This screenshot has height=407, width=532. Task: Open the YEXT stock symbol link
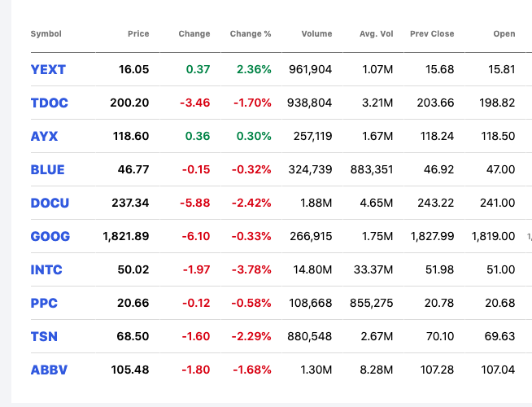tap(48, 69)
